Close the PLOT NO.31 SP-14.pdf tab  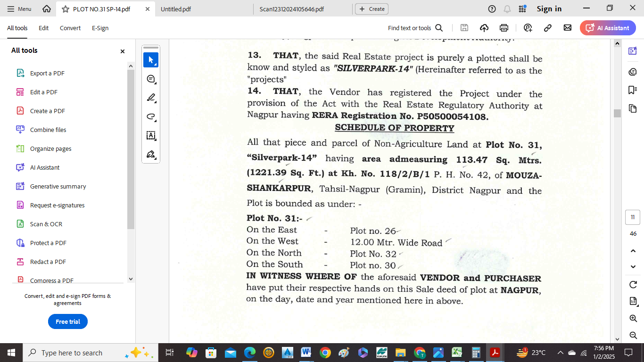[x=148, y=9]
